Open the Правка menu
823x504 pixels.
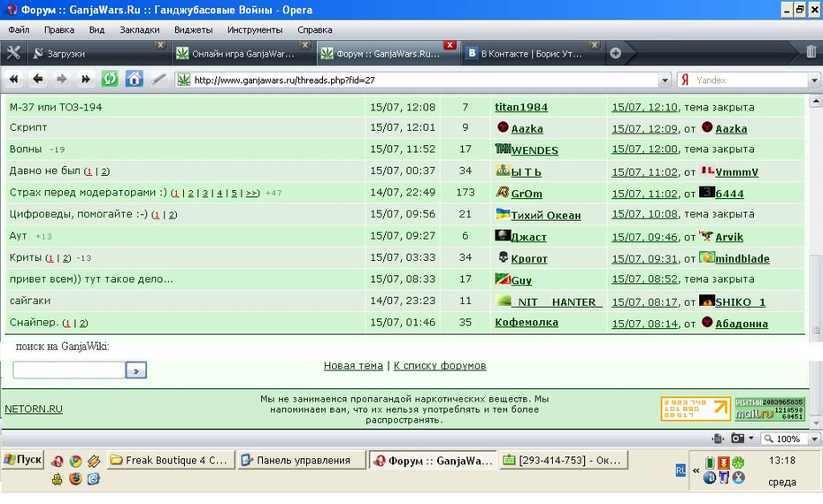click(59, 30)
